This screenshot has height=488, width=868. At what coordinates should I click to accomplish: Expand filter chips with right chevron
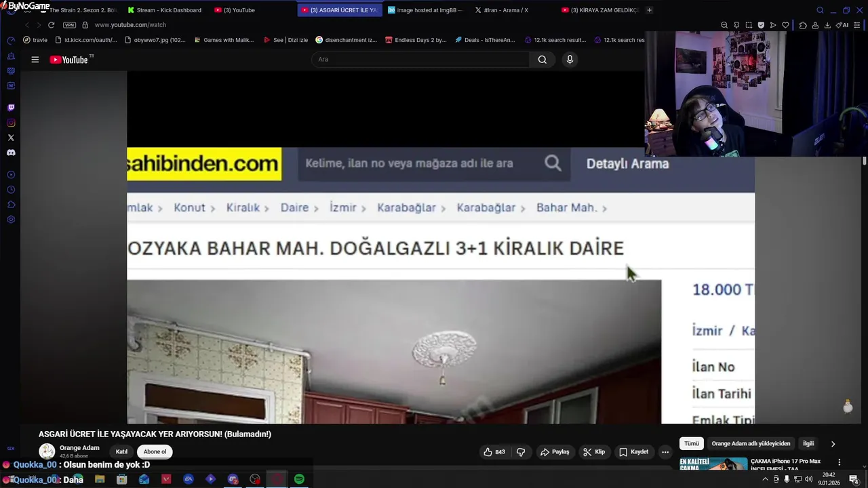(833, 444)
